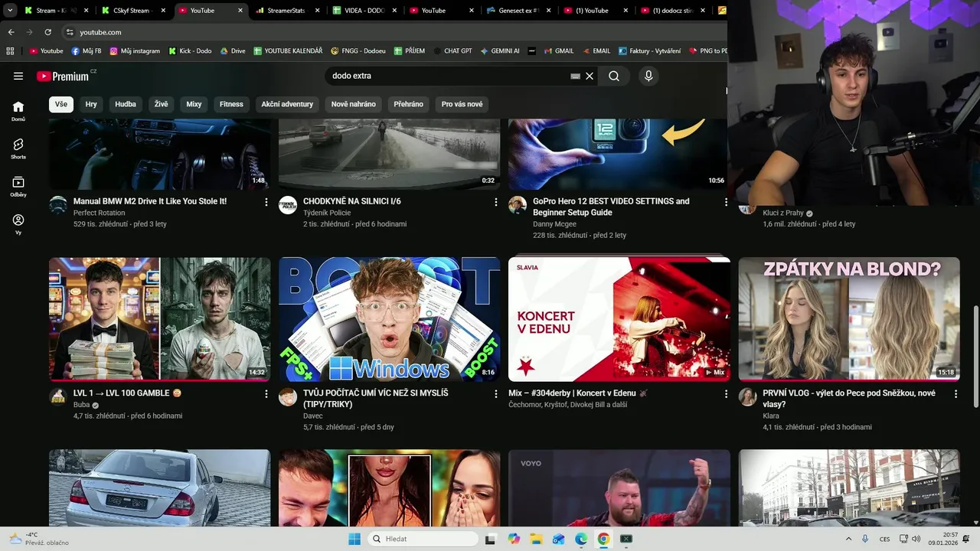Screen dimensions: 980x551
Task: Open options menu for PRVNÍ VLOG video
Action: coord(955,394)
